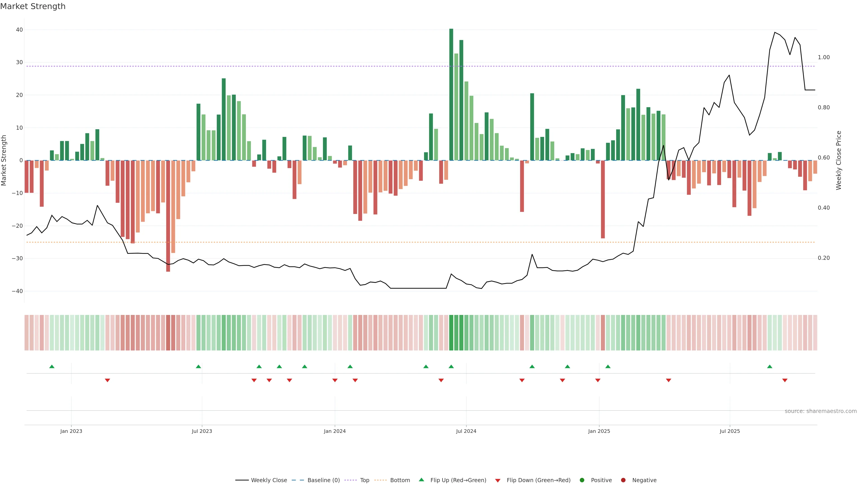Viewport: 868px width, 488px height.
Task: Click the dark red Negative legend dot
Action: click(x=623, y=480)
